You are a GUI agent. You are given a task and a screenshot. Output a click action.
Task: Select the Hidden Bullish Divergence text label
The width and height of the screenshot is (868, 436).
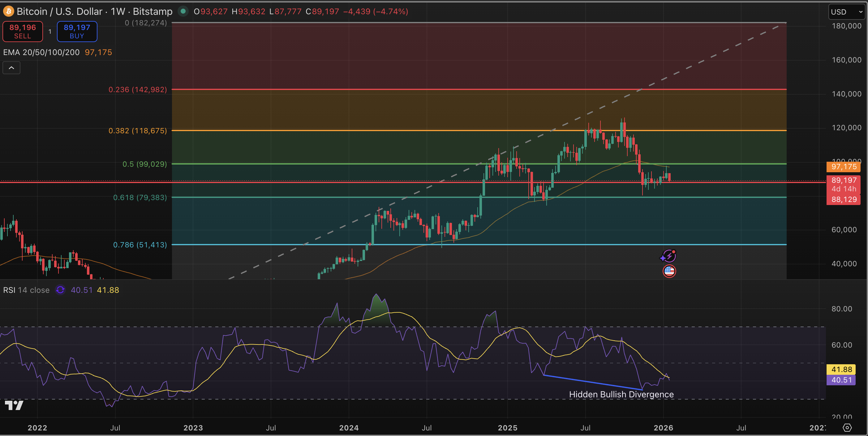pos(621,394)
